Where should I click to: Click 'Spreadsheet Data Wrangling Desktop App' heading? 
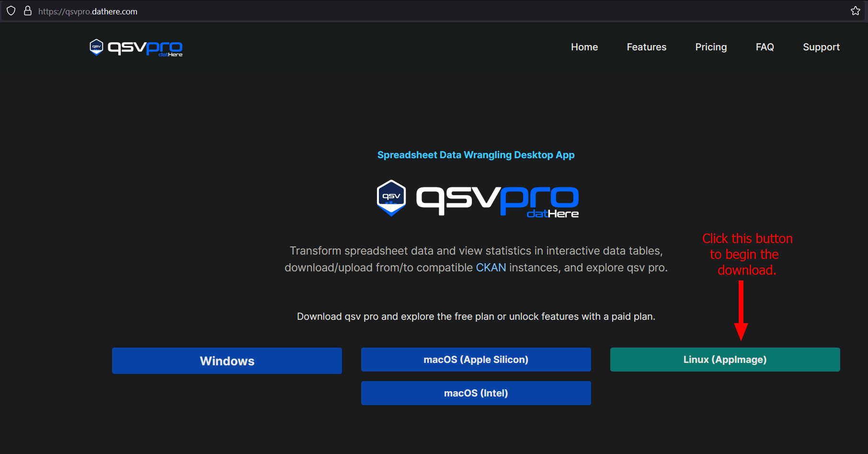tap(476, 155)
